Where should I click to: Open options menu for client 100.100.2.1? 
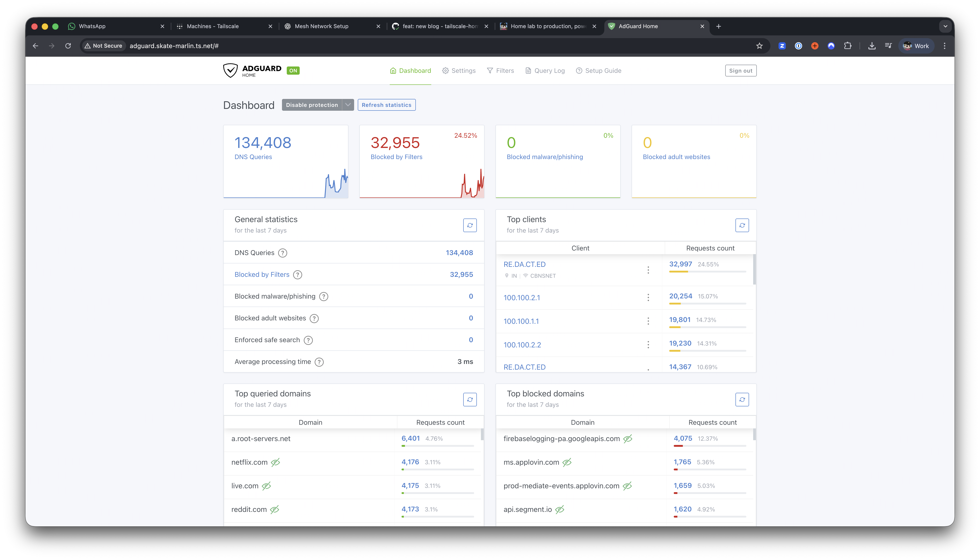click(x=648, y=297)
